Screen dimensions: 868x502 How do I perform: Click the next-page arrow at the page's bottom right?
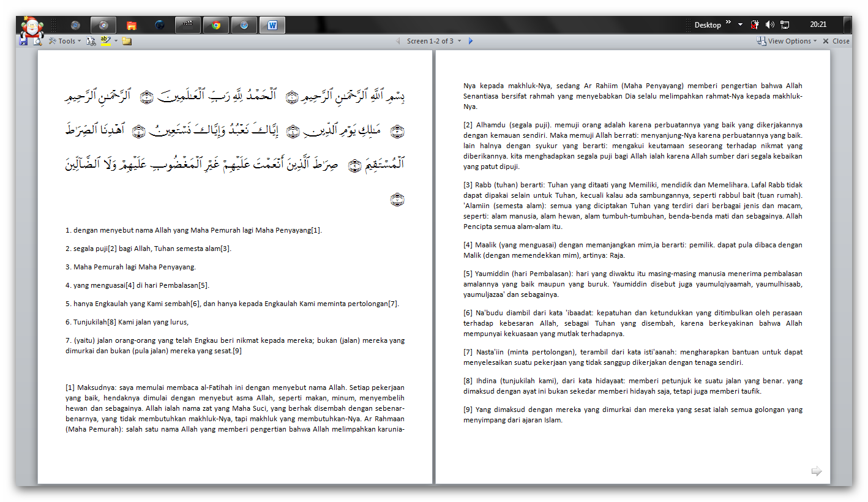click(817, 471)
